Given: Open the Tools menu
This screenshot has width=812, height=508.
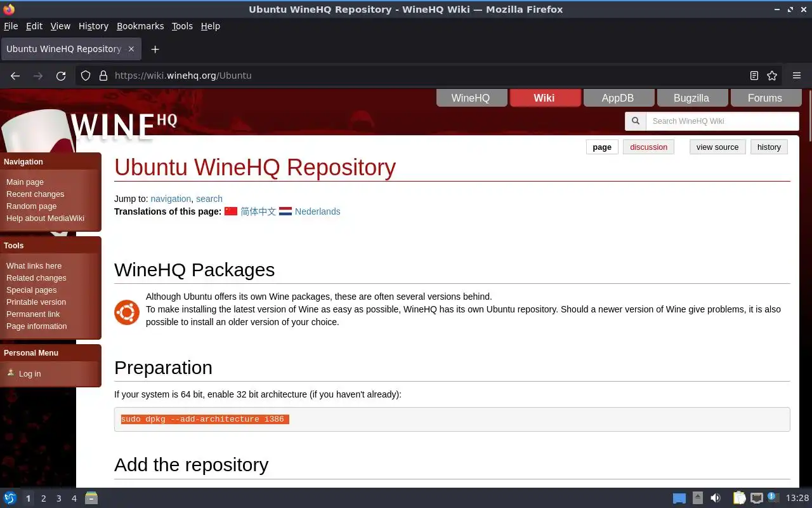Looking at the screenshot, I should coord(182,26).
